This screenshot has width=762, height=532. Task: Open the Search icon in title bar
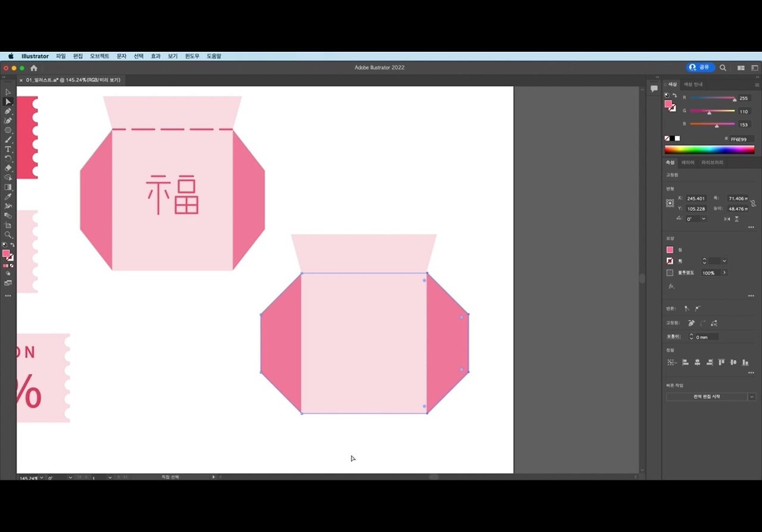(723, 68)
